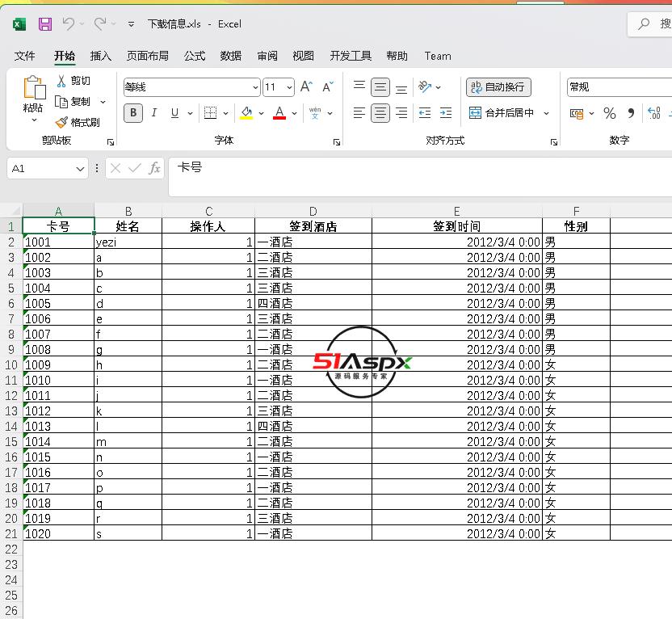
Task: Open alignment group dialog launcher
Action: tap(554, 142)
